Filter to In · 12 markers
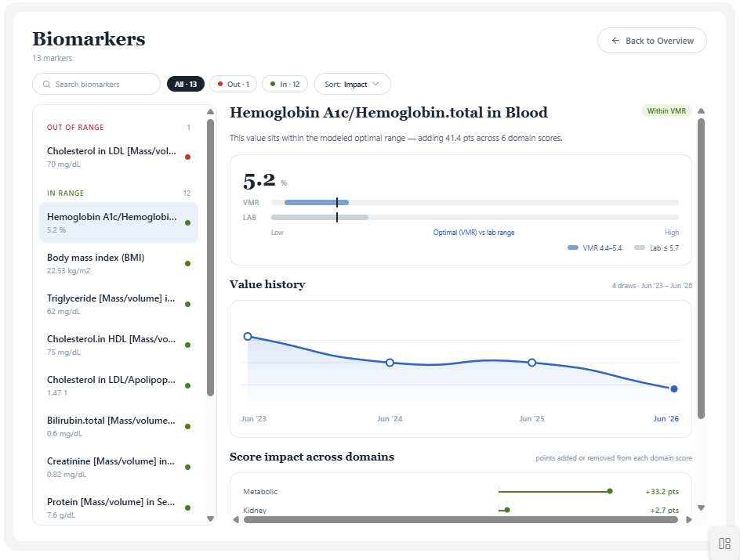The width and height of the screenshot is (740, 560). [285, 84]
